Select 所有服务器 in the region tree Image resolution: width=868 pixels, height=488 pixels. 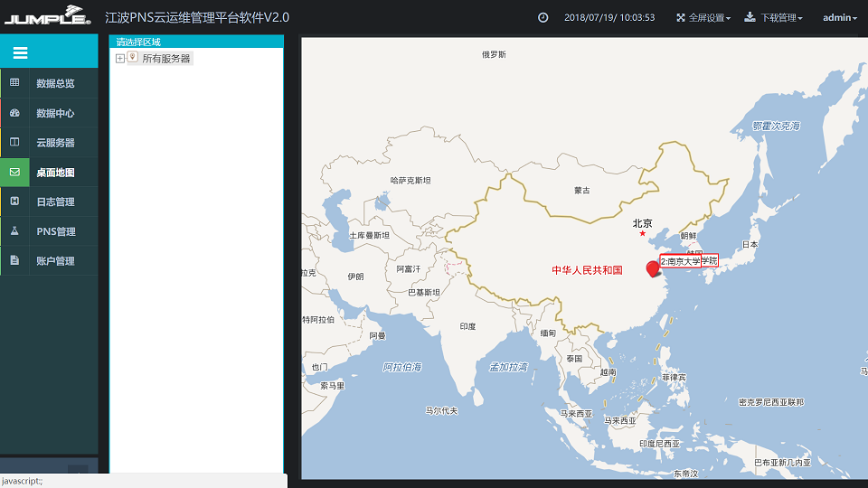(x=166, y=59)
